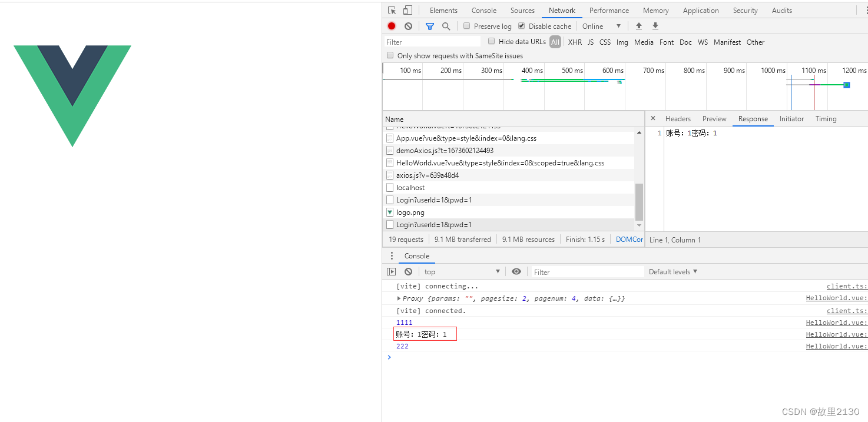868x422 pixels.
Task: Create live expression eye icon
Action: pos(516,271)
